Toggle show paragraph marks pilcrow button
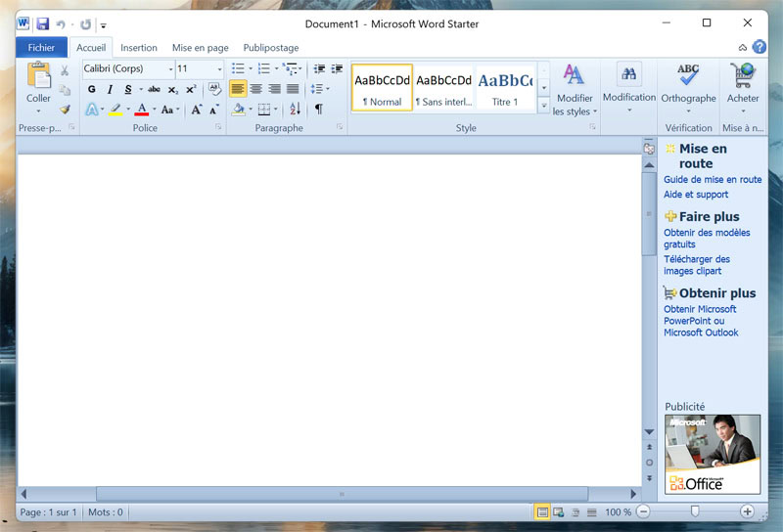Viewport: 783px width, 532px height. 318,110
